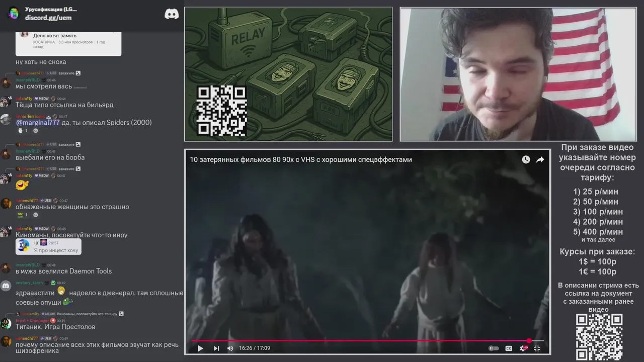
Task: Click the message 'в мужа вселился Daemon Tools'
Action: pyautogui.click(x=63, y=271)
